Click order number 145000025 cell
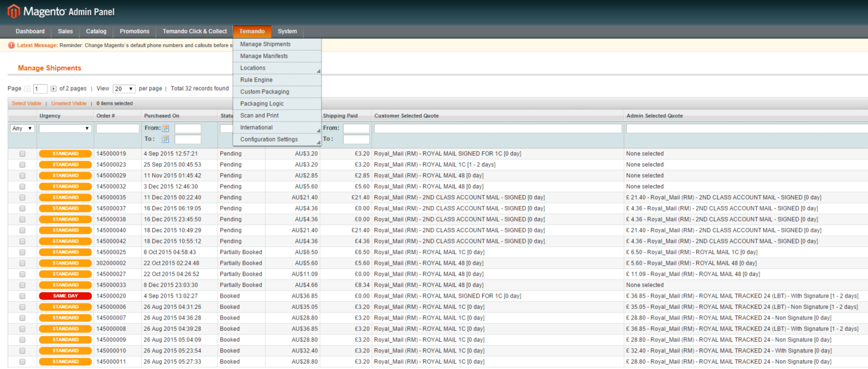 (x=111, y=252)
